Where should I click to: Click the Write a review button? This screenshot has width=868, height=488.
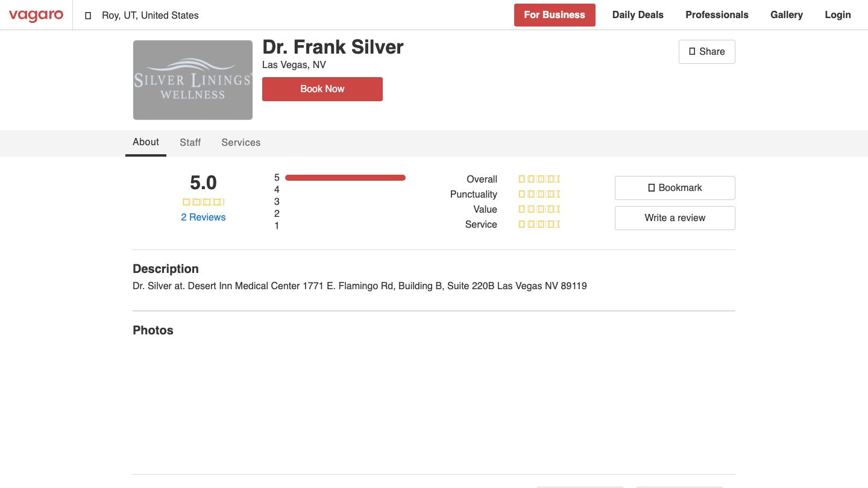coord(675,217)
